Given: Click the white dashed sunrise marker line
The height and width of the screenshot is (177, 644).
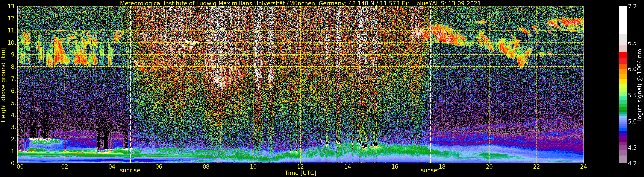Looking at the screenshot, I should coord(130,85).
